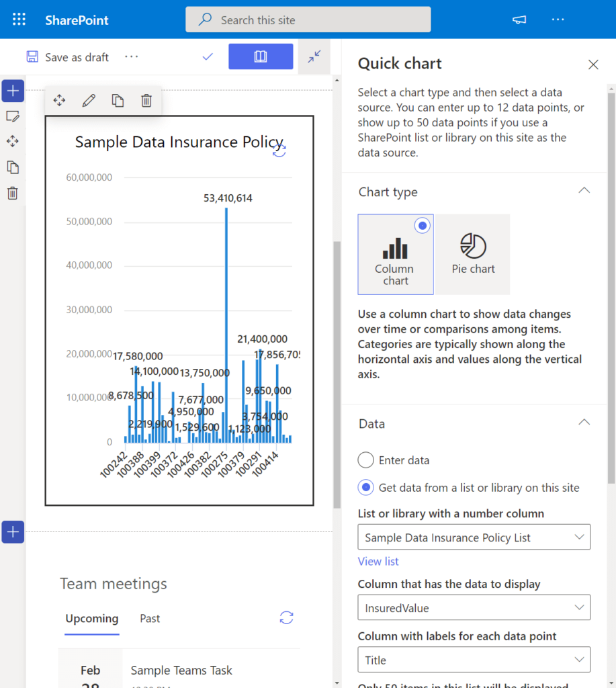Viewport: 616px width, 688px height.
Task: Open the Title labels column dropdown
Action: [x=474, y=660]
